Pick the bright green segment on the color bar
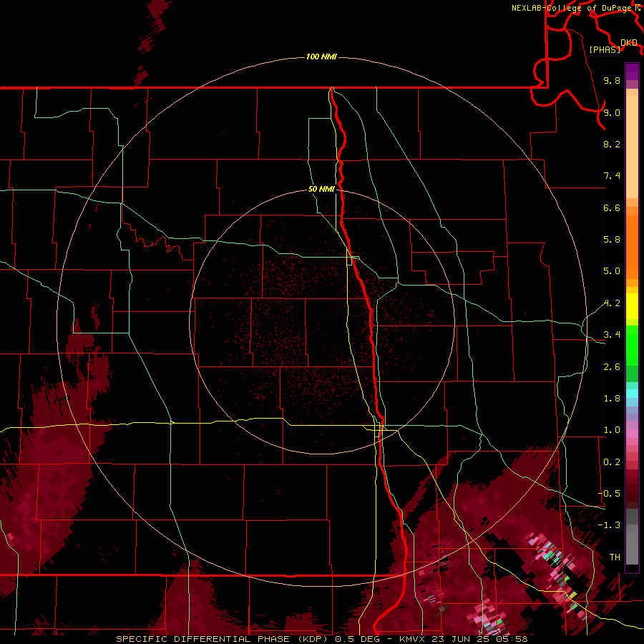Screen dimensions: 644x644 point(632,346)
